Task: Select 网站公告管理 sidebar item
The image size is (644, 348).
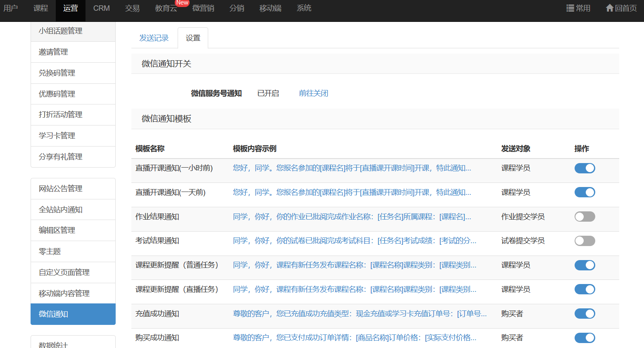Action: click(x=61, y=189)
